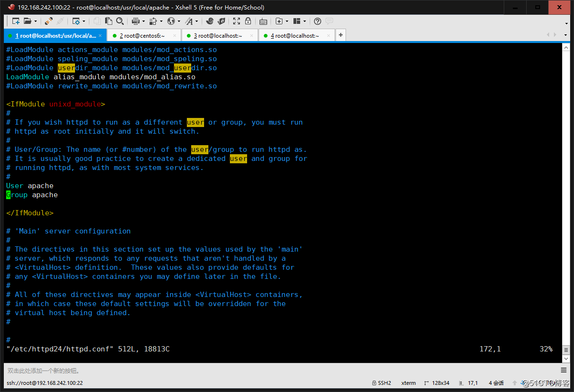574x392 pixels.
Task: Expand the Open session folder dropdown arrow
Action: pos(35,21)
